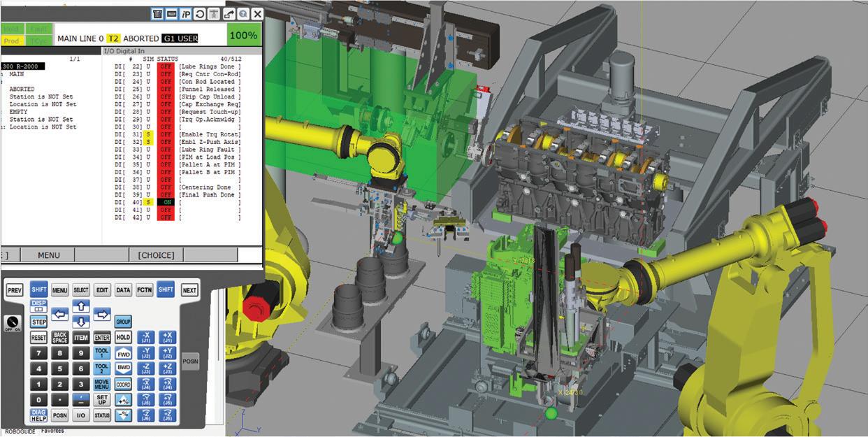Viewport: 868px width, 437px height.
Task: Click the ITEM key
Action: click(81, 337)
